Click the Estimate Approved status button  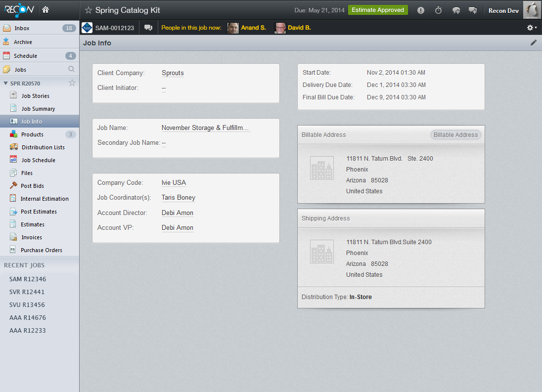pyautogui.click(x=378, y=10)
